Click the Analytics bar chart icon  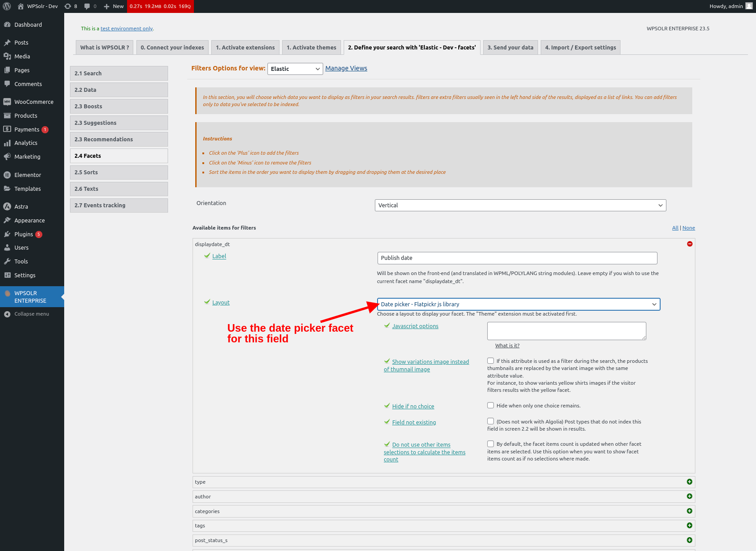[7, 143]
